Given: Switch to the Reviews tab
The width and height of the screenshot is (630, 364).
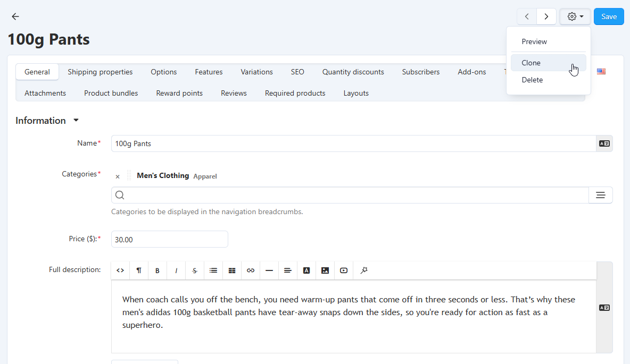Looking at the screenshot, I should pyautogui.click(x=234, y=93).
